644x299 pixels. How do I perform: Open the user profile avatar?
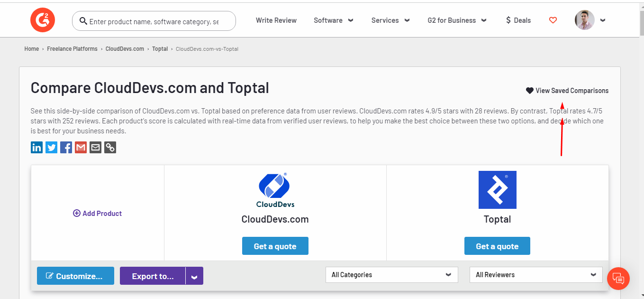click(585, 20)
